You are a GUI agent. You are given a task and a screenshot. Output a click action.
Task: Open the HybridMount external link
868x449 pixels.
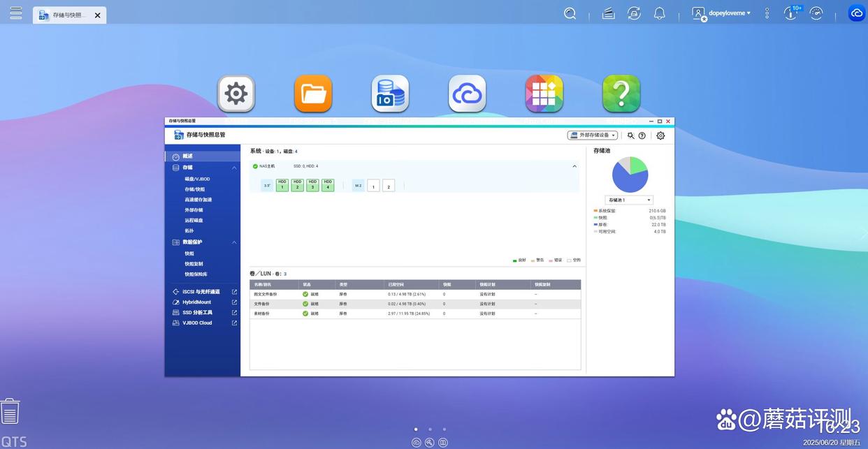(234, 302)
